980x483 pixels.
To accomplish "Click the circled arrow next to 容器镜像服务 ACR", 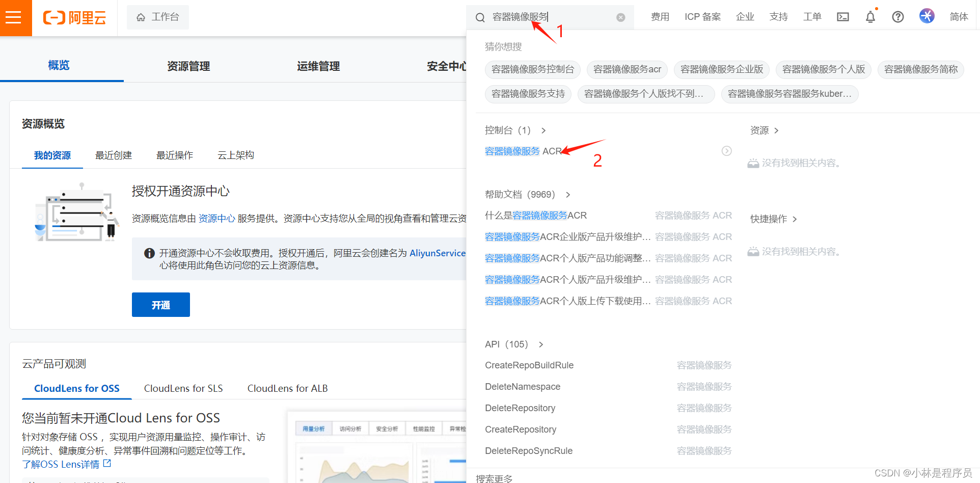I will 727,151.
